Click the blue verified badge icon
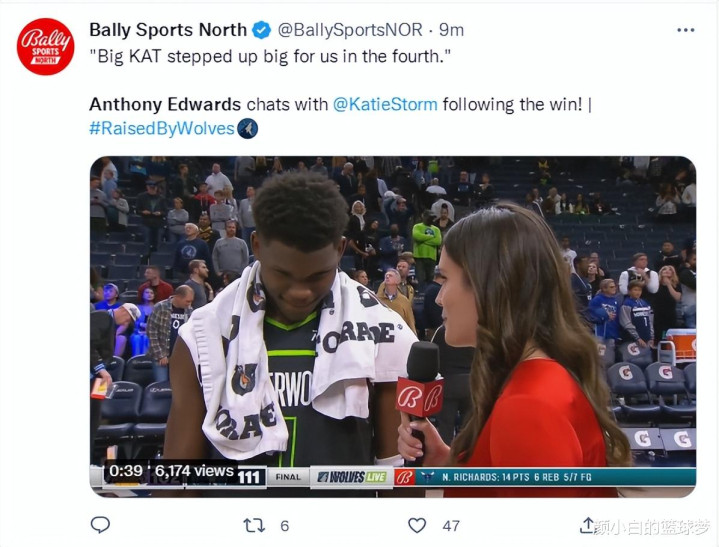Screen dimensions: 719x547 pyautogui.click(x=262, y=30)
